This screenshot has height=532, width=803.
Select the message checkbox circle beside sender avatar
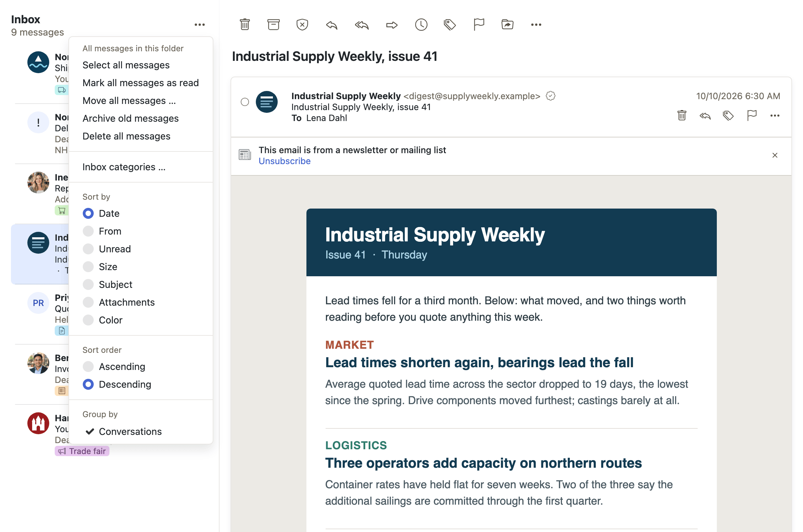point(245,102)
